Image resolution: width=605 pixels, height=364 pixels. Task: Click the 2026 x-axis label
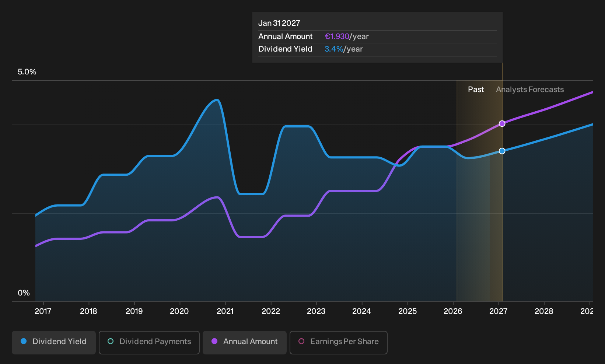pyautogui.click(x=453, y=311)
